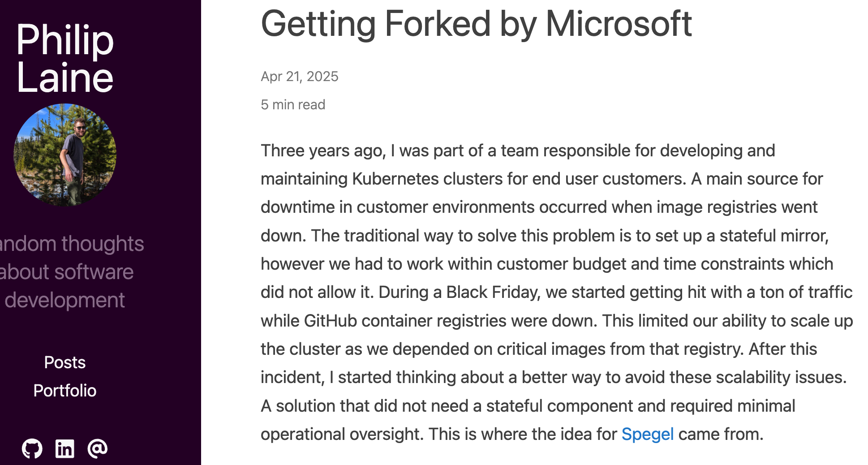Viewport: 868px width, 465px height.
Task: Follow the Spegel hyperlink
Action: click(x=647, y=434)
